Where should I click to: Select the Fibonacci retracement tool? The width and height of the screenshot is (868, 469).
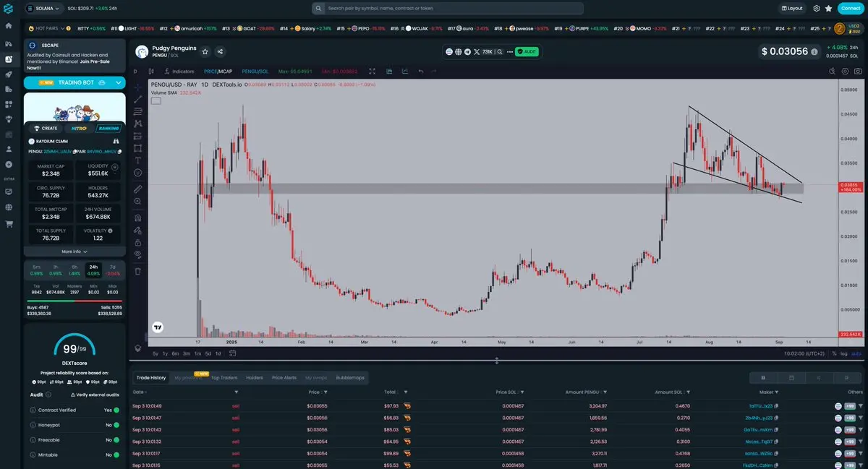138,111
